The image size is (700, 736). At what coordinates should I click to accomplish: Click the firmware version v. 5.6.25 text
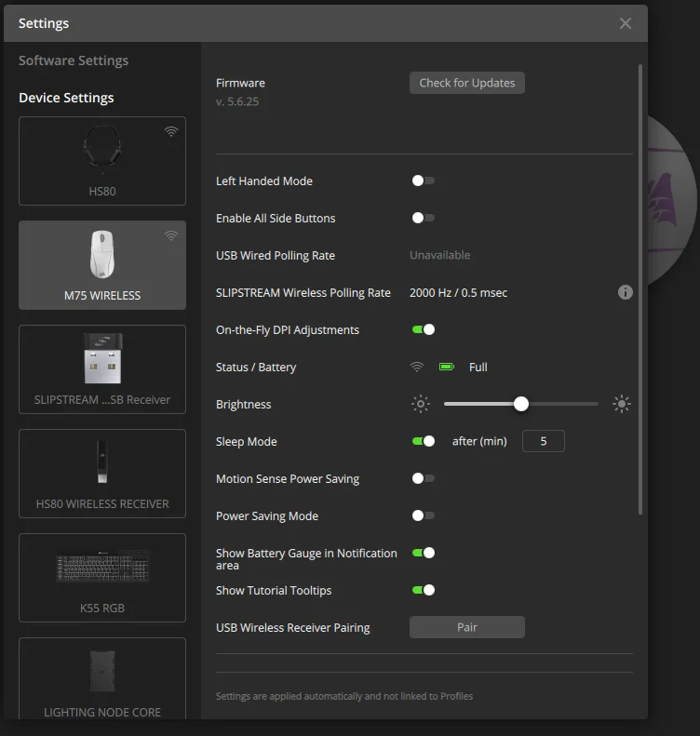[x=237, y=101]
